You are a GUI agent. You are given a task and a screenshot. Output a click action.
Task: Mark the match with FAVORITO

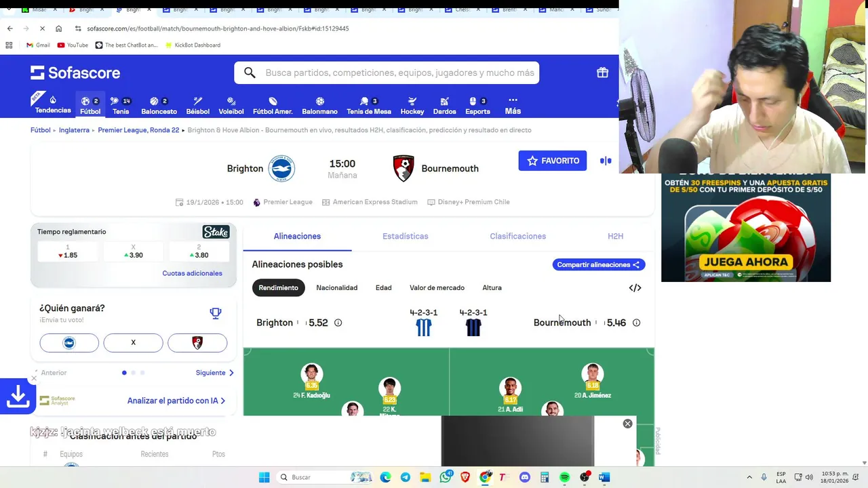click(x=553, y=161)
